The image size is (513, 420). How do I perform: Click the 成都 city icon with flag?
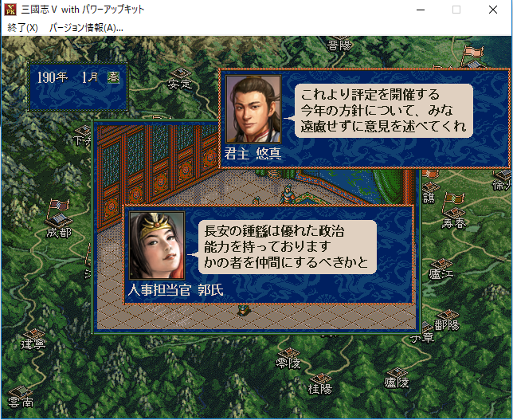coord(59,214)
